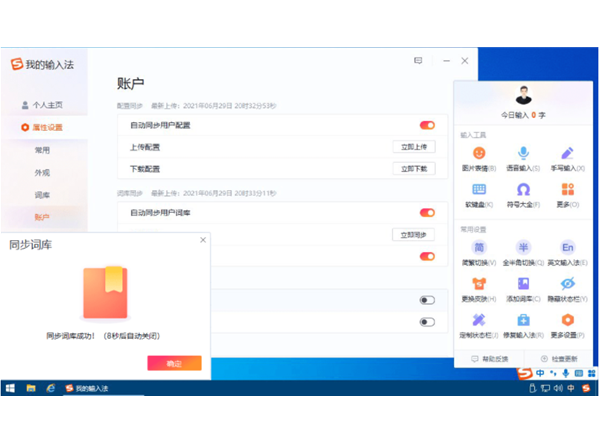Click feedback icon in settings title bar
Screen dimensions: 600x441
tap(418, 60)
